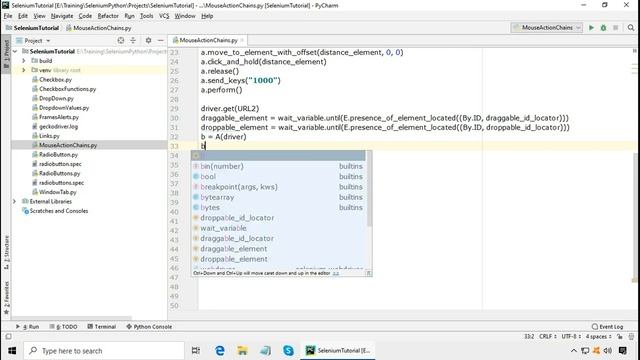The width and height of the screenshot is (640, 360).
Task: Open the Windows Start menu
Action: (x=12, y=351)
